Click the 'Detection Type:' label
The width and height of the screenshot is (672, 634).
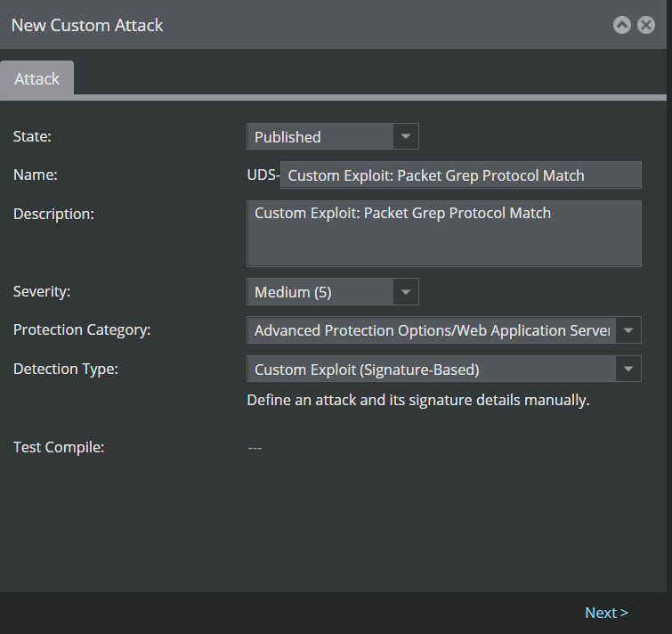pos(66,369)
